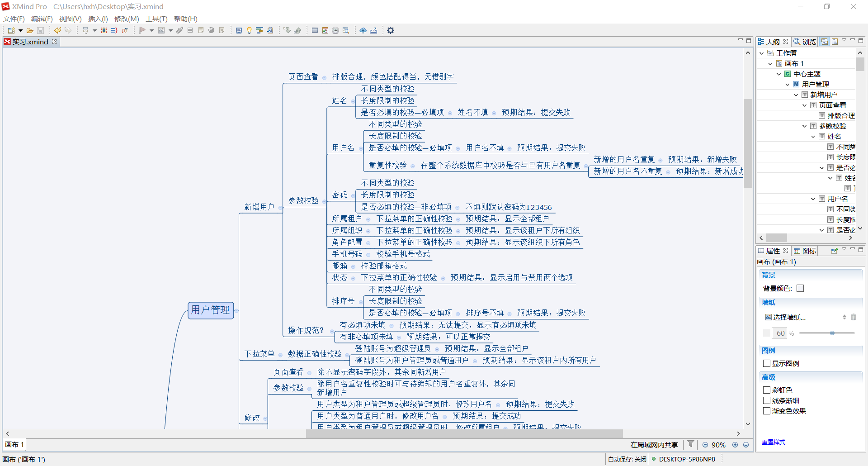Image resolution: width=868 pixels, height=466 pixels.
Task: Click the cloud upload icon
Action: [x=363, y=30]
